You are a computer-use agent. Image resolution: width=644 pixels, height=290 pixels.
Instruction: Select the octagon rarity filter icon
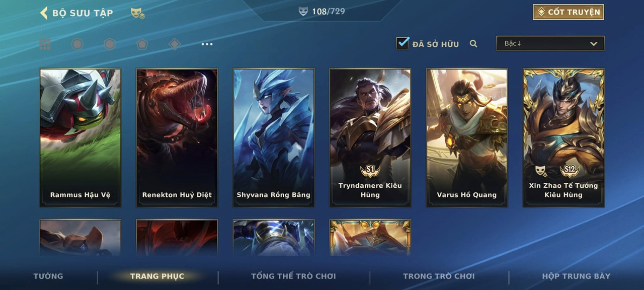(x=77, y=44)
